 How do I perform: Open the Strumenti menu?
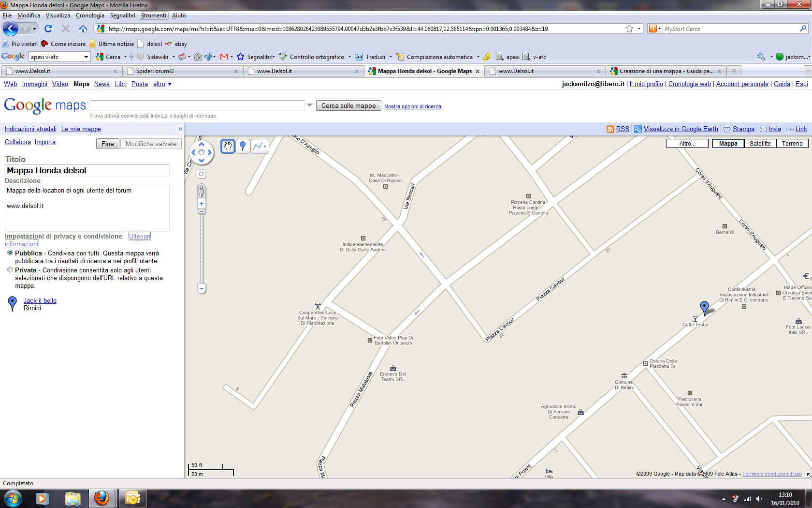[x=154, y=15]
